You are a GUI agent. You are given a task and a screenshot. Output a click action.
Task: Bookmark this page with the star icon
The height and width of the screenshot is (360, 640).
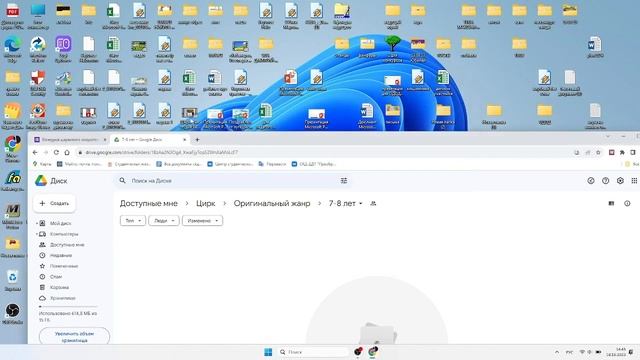[598, 152]
